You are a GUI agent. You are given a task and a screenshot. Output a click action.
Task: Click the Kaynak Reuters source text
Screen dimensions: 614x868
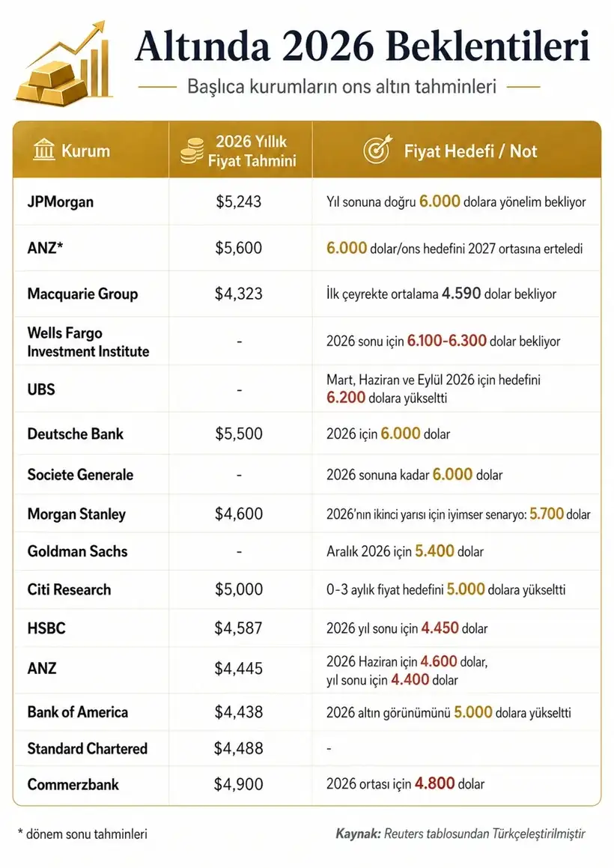(460, 833)
